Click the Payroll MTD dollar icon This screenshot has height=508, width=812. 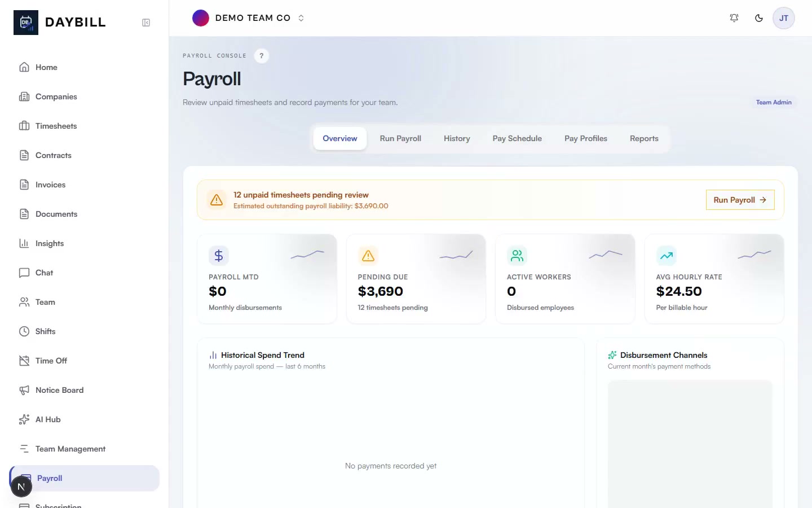pyautogui.click(x=219, y=256)
